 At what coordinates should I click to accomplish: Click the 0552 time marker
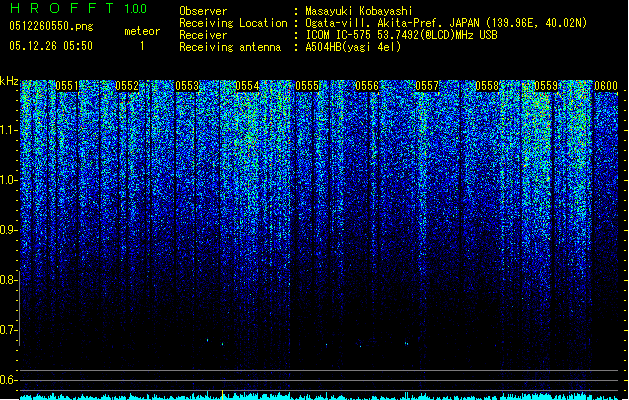coord(127,86)
